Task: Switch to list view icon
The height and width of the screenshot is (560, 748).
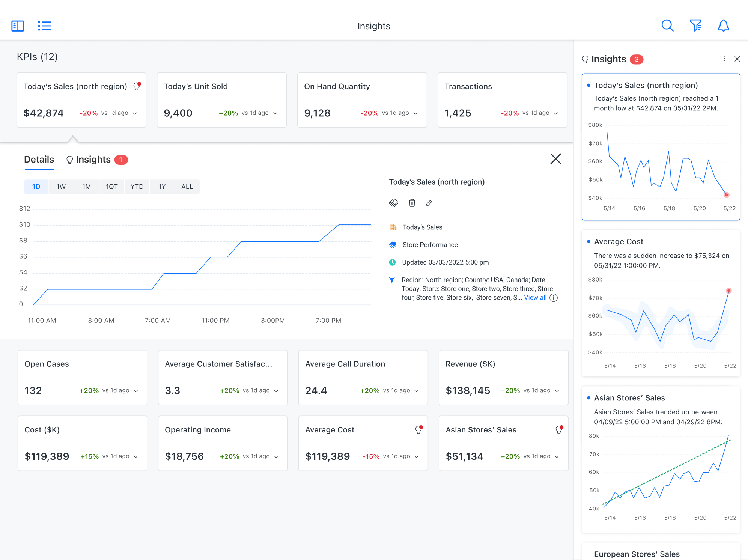Action: click(x=45, y=26)
